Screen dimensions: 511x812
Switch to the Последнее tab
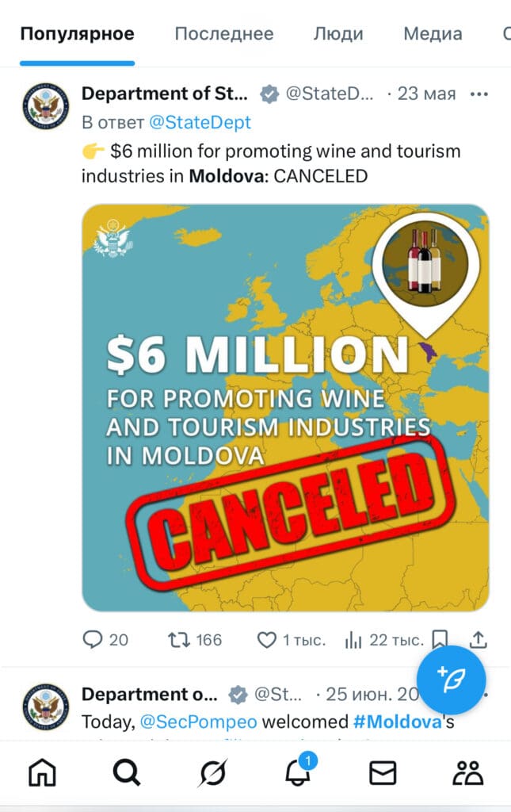pyautogui.click(x=223, y=34)
